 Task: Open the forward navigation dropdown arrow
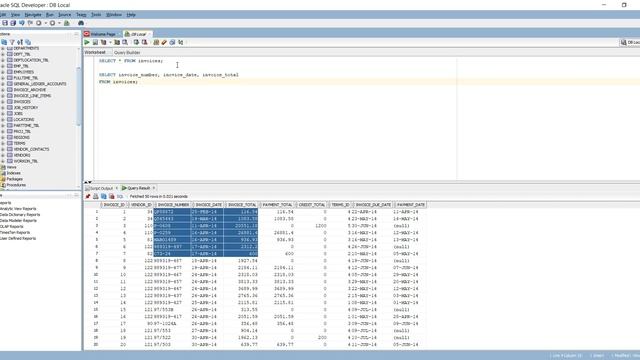click(59, 23)
